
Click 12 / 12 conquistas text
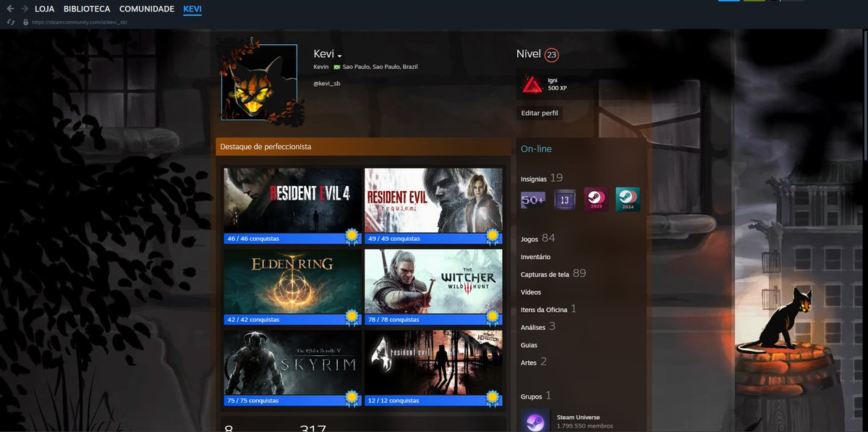[393, 400]
